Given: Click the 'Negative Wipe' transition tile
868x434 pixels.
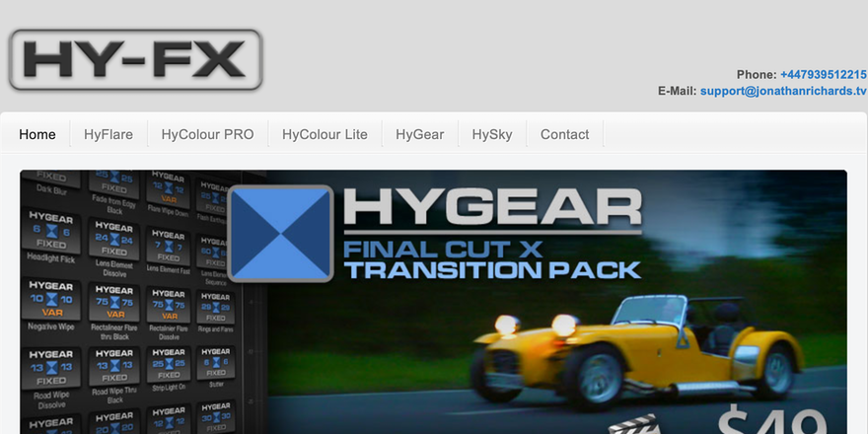Looking at the screenshot, I should pyautogui.click(x=51, y=305).
